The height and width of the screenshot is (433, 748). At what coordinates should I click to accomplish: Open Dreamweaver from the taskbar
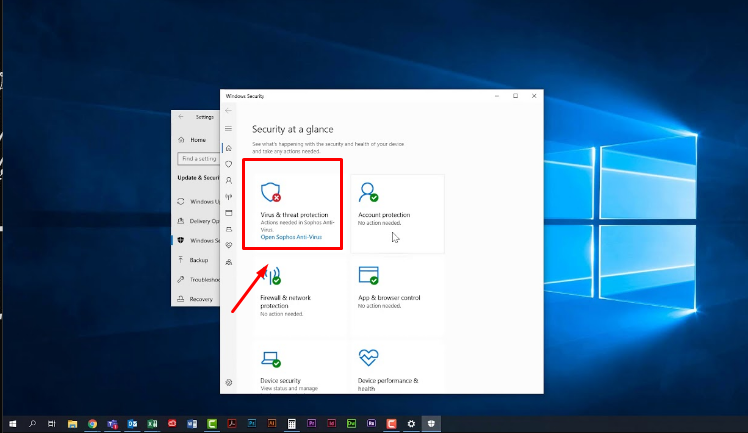[x=352, y=423]
